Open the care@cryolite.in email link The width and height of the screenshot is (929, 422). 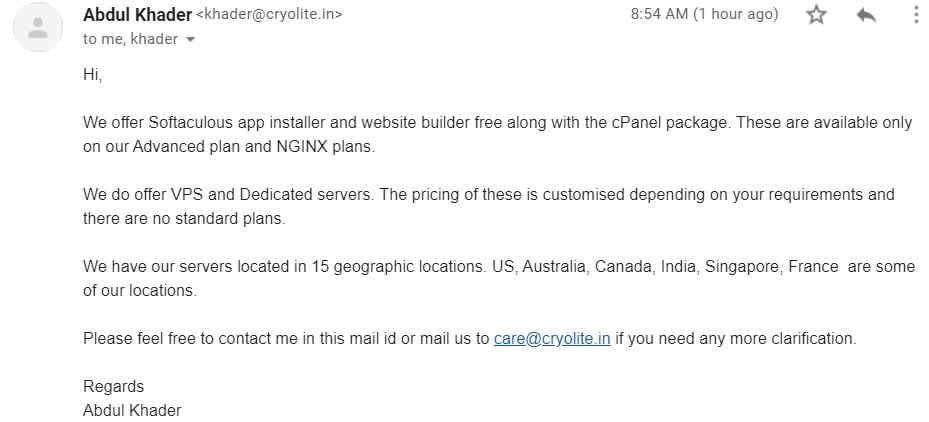[552, 338]
